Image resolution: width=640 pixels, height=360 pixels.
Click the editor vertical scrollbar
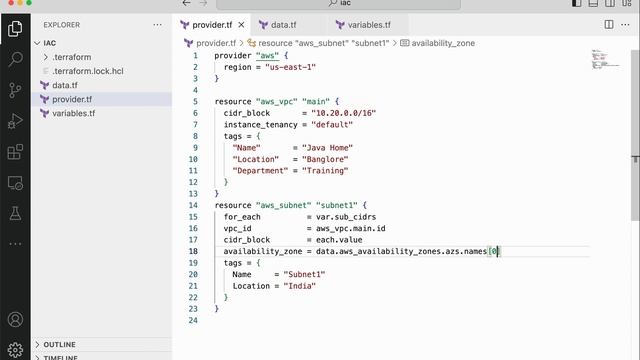point(635,135)
